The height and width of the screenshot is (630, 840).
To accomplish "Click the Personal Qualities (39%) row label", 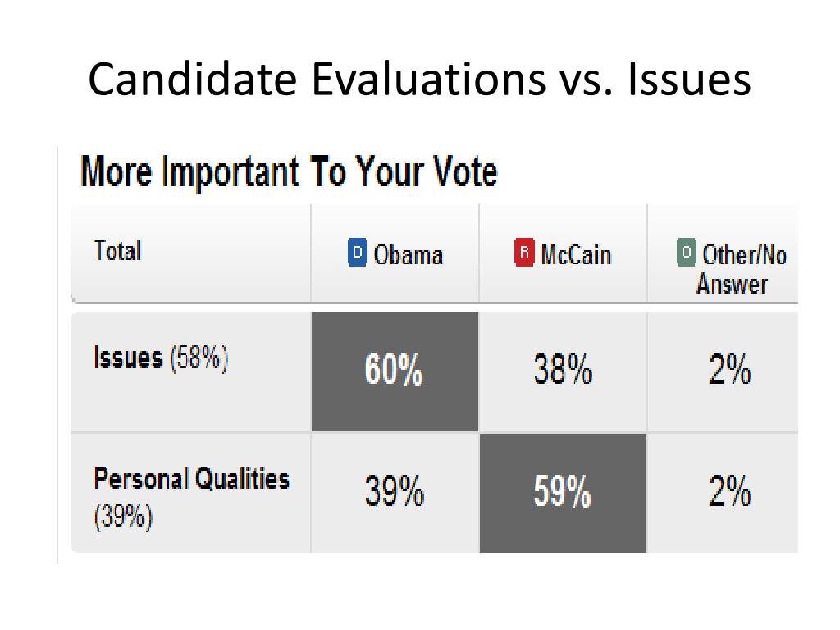I will [x=191, y=498].
